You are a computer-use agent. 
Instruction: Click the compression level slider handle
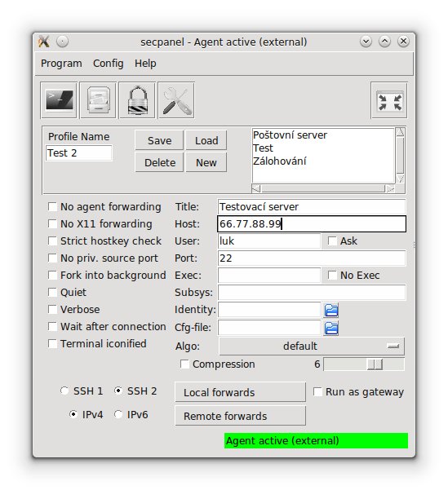375,364
